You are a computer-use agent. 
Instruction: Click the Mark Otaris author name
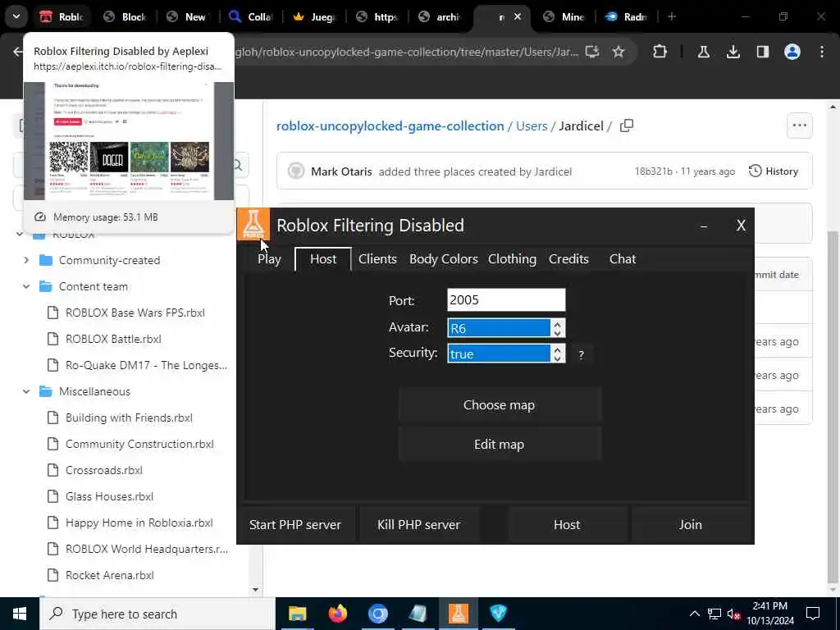pos(341,171)
